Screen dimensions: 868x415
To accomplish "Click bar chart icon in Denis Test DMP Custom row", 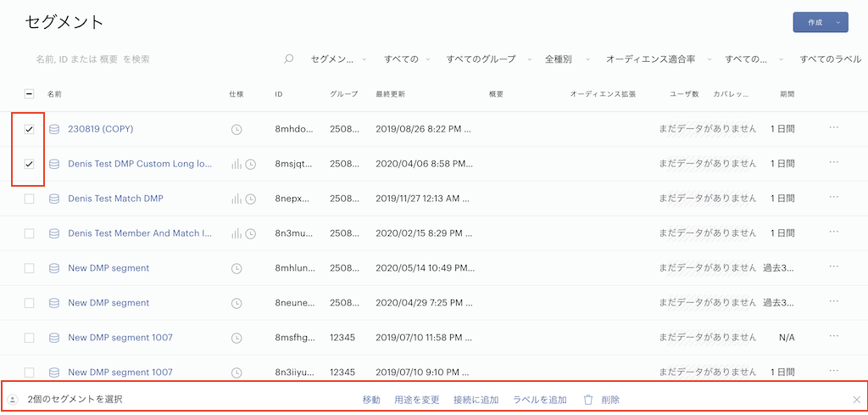I will pos(237,164).
